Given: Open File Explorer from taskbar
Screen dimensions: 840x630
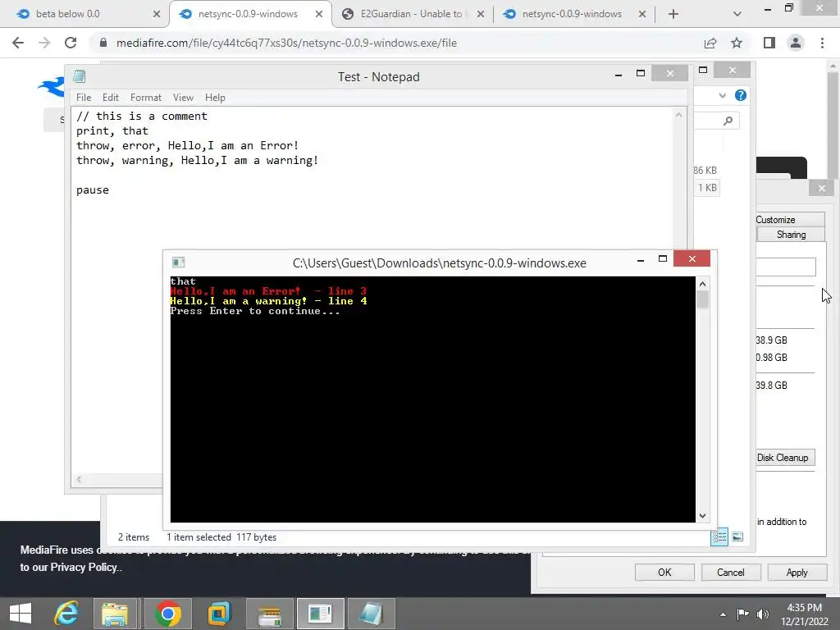Looking at the screenshot, I should (x=115, y=614).
